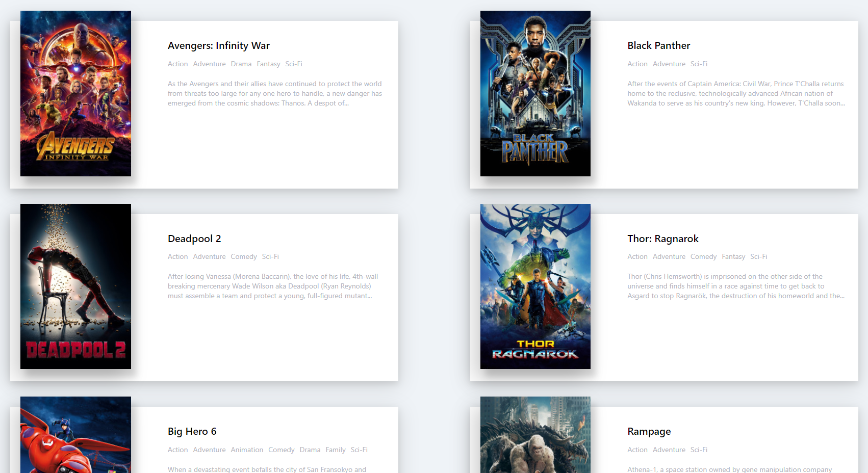Select Adventure genre under Thor: Ragnarok

tap(669, 256)
